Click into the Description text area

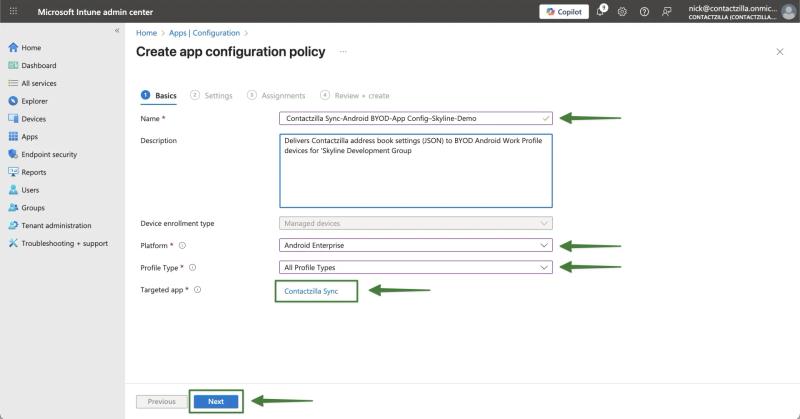[415, 171]
